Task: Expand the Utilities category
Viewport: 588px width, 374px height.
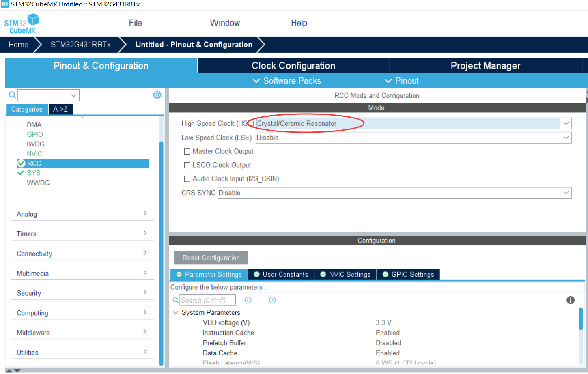Action: coord(82,352)
